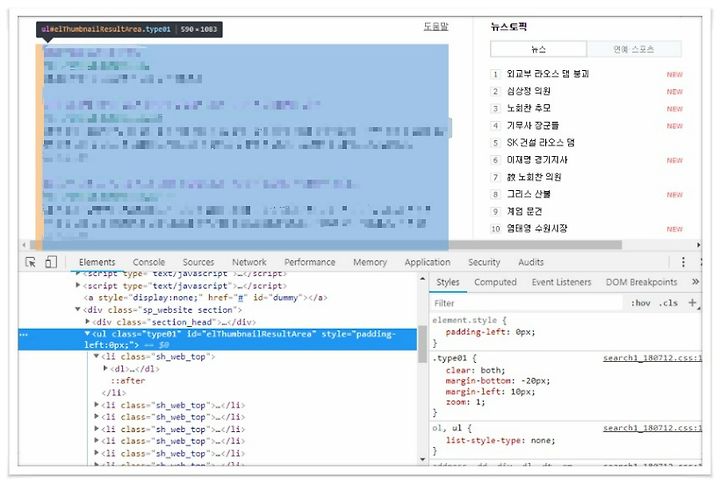The height and width of the screenshot is (483, 720).
Task: Edit padding-left value in element.style
Action: pyautogui.click(x=525, y=331)
